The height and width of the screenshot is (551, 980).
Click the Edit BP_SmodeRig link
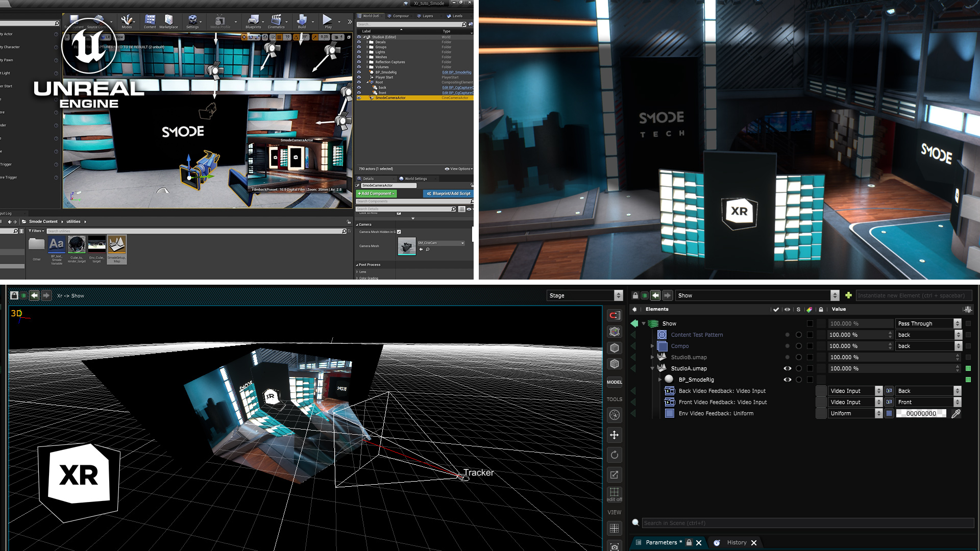[x=456, y=72]
